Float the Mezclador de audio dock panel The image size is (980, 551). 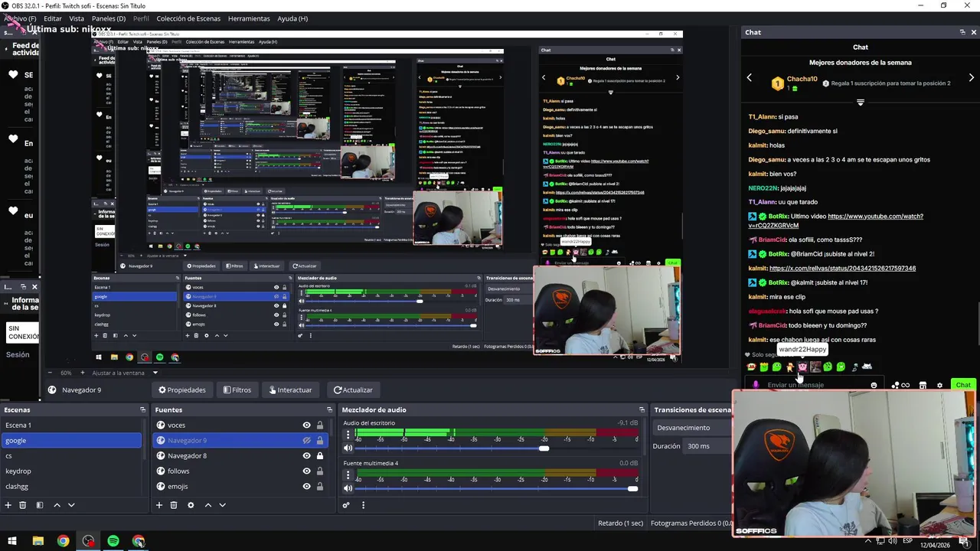(x=642, y=410)
